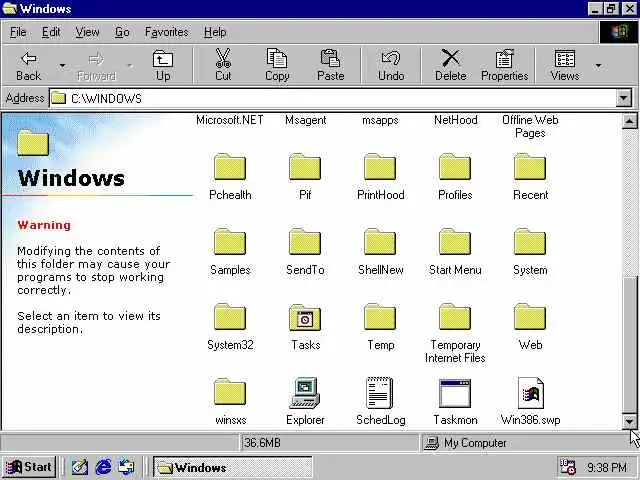Select the Tasks scheduled folder icon

tap(305, 327)
